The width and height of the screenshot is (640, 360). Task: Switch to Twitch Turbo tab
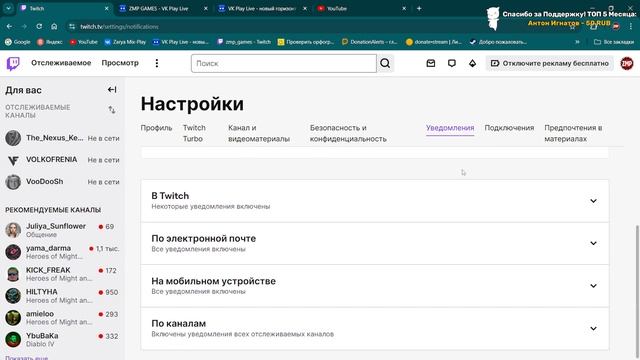point(194,133)
